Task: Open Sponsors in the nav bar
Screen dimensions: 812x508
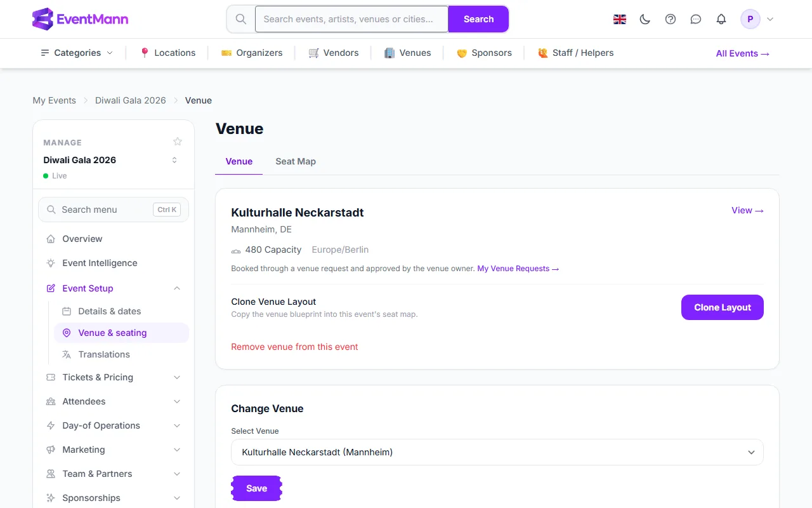Action: 484,53
